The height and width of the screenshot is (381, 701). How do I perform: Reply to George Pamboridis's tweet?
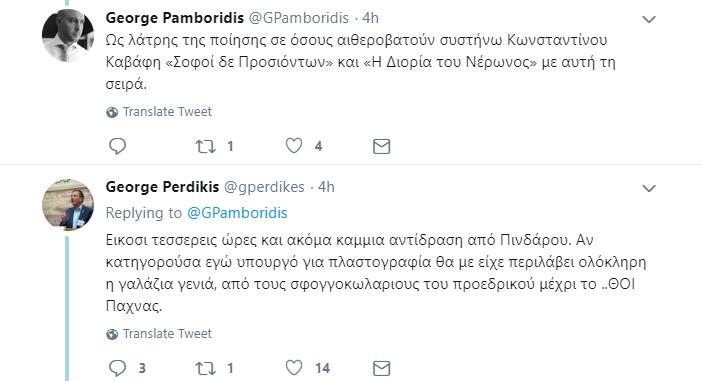(118, 146)
